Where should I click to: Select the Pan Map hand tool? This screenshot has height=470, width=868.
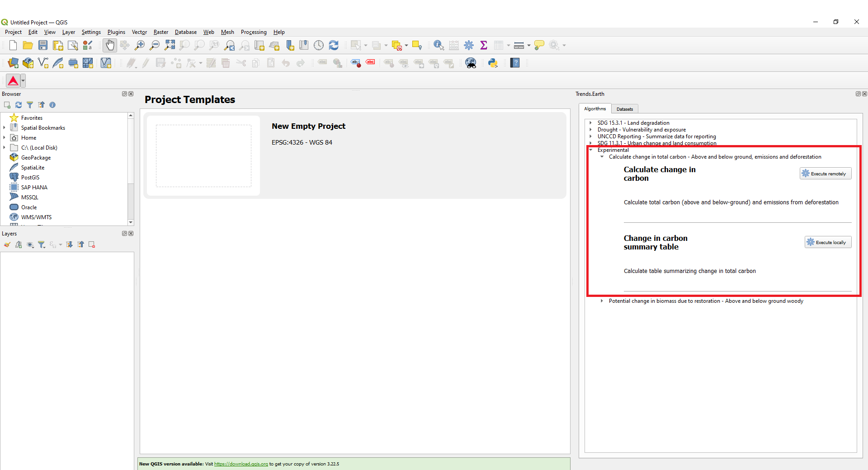point(110,45)
